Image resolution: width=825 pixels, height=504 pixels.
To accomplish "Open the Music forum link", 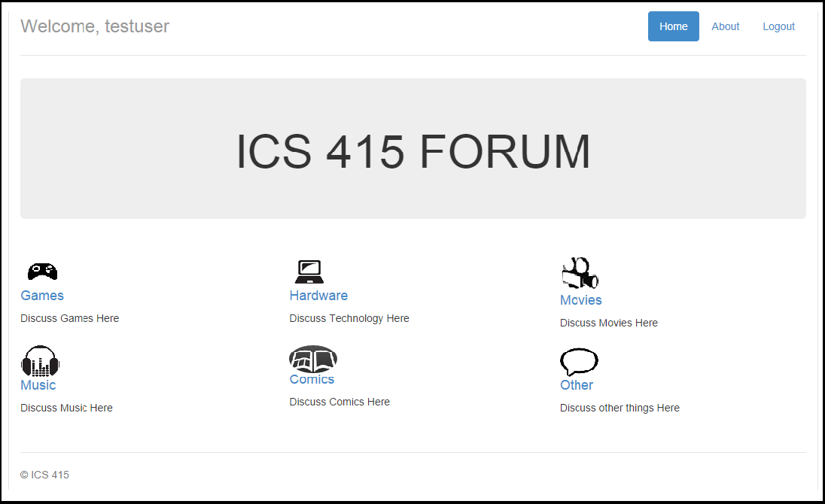I will pos(38,385).
